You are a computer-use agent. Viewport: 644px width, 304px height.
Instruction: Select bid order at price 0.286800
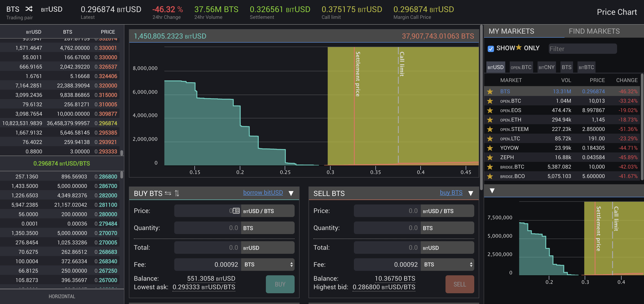pos(60,177)
